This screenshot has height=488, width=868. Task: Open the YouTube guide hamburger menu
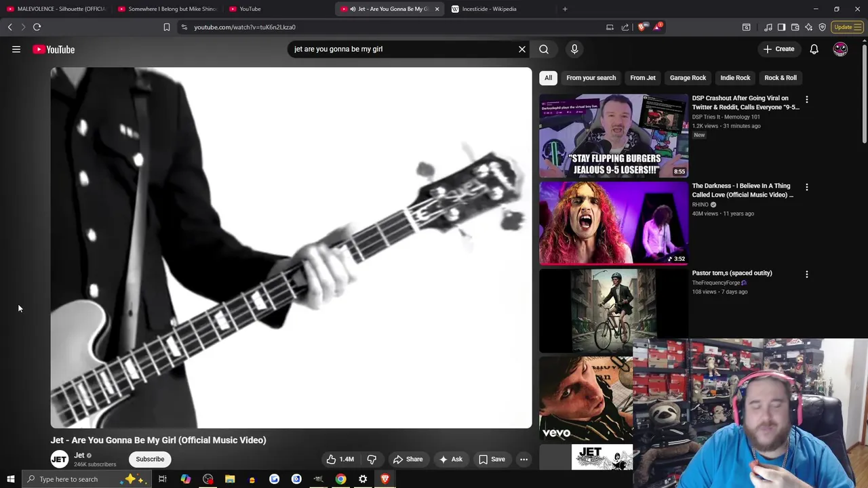16,49
